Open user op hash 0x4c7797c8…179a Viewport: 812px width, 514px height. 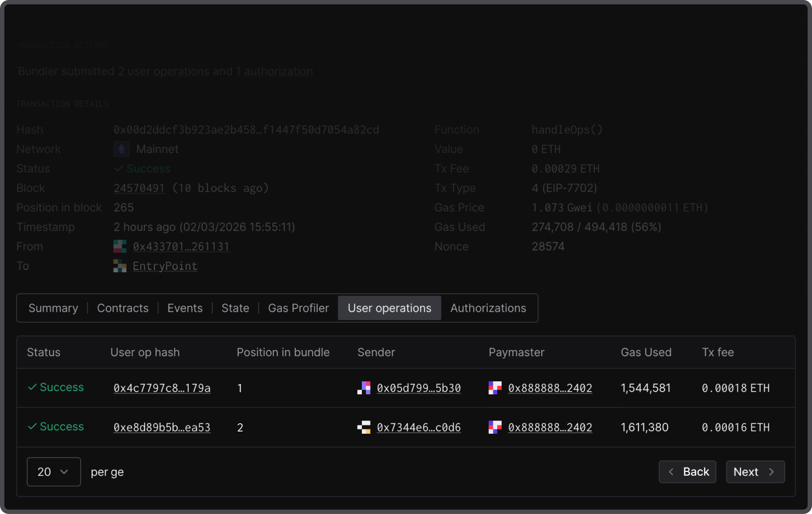(162, 388)
